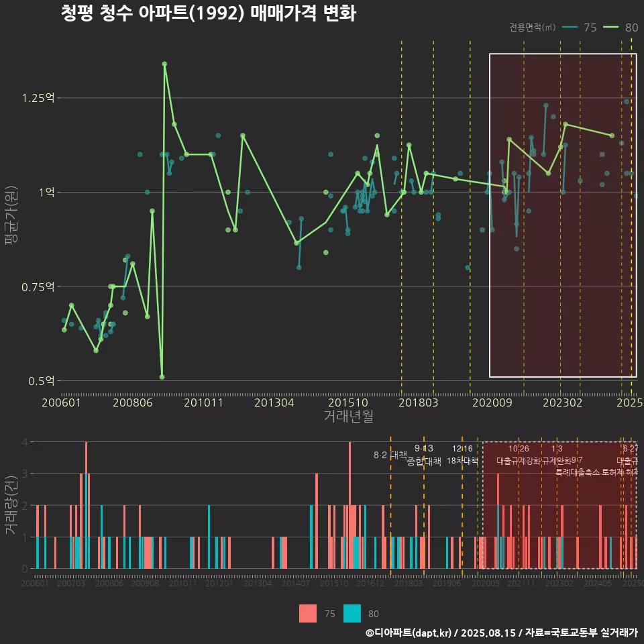Screen dimensions: 644x644
Task: Select 202302 on the price chart date axis
Action: tap(563, 402)
